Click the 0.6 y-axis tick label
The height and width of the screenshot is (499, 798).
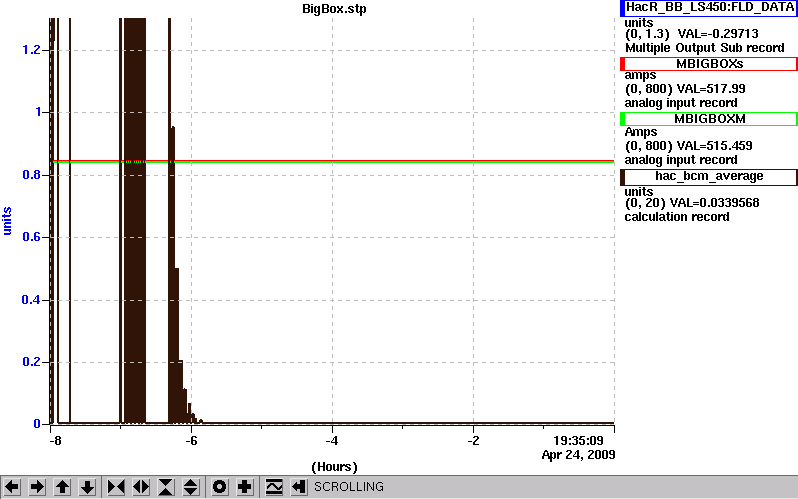(31, 237)
